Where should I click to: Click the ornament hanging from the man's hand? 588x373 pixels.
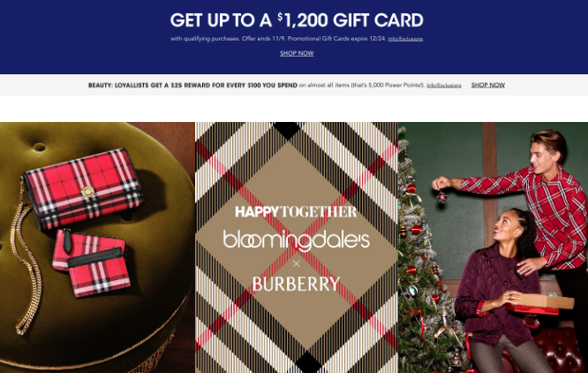point(441,197)
